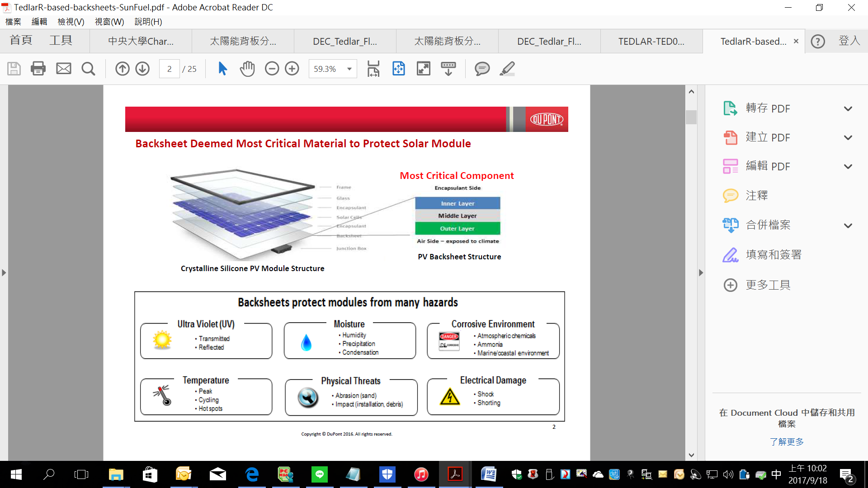Go to previous page arrow
This screenshot has height=488, width=868.
122,69
